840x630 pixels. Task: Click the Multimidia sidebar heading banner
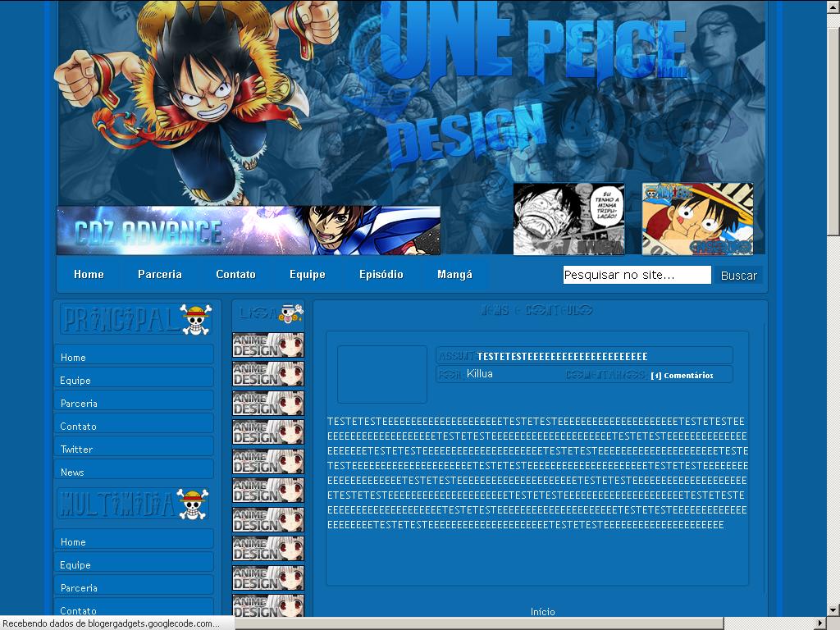(x=133, y=504)
